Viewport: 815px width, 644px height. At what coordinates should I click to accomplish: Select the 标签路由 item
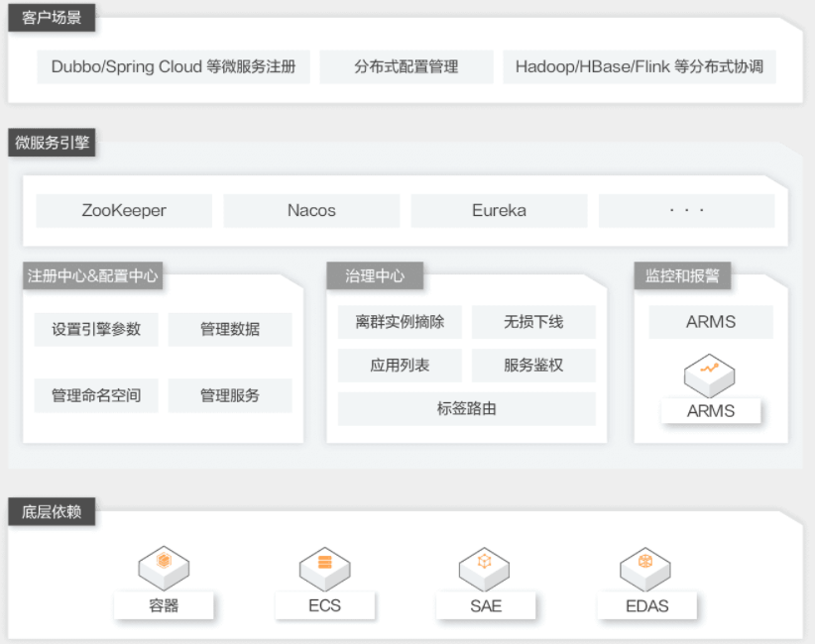pos(467,409)
